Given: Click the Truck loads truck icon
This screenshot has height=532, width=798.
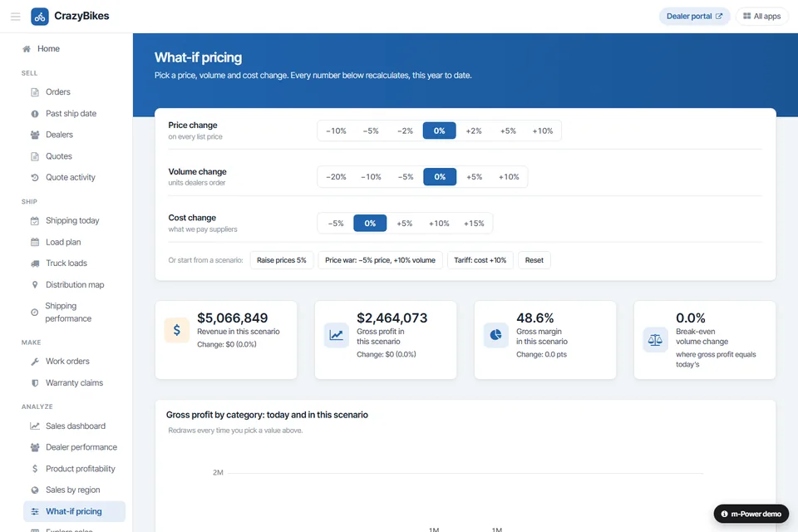Looking at the screenshot, I should (35, 264).
